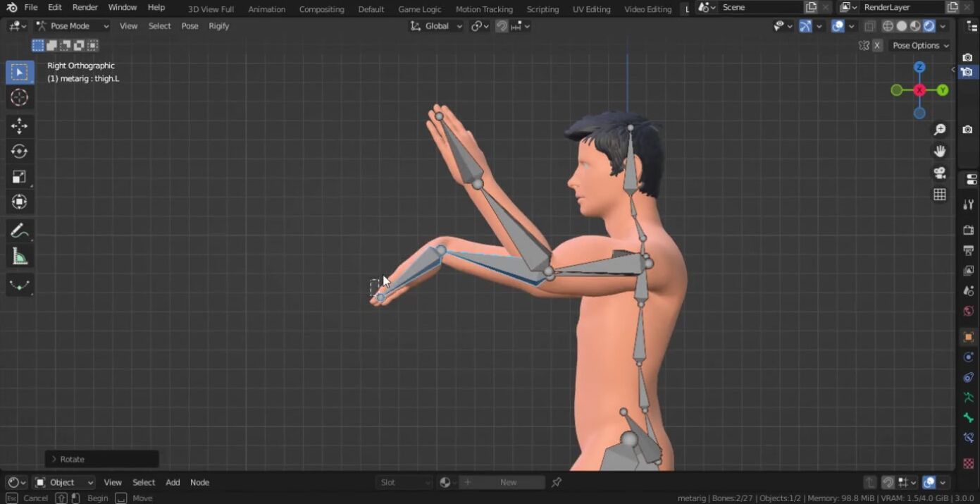Open the Rigify menu
This screenshot has width=980, height=504.
point(218,26)
